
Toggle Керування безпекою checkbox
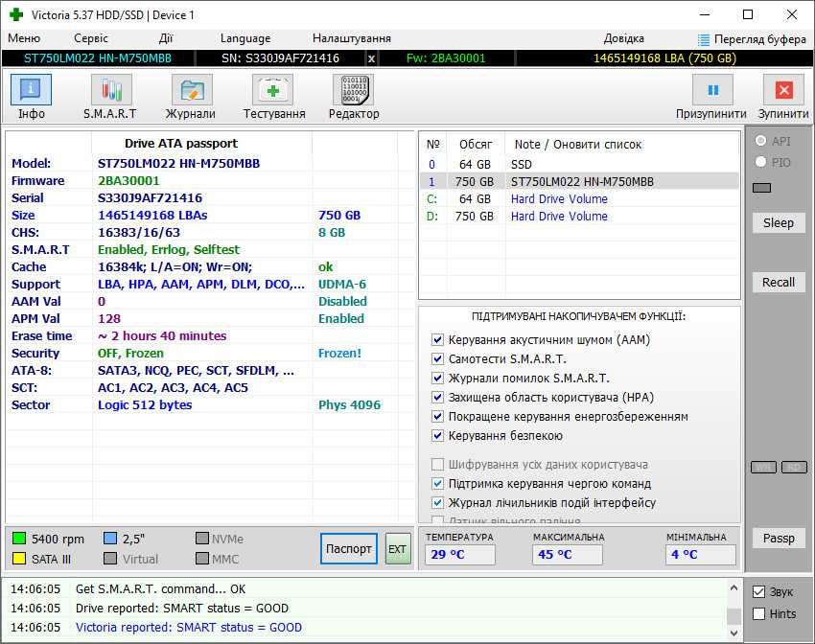(437, 436)
